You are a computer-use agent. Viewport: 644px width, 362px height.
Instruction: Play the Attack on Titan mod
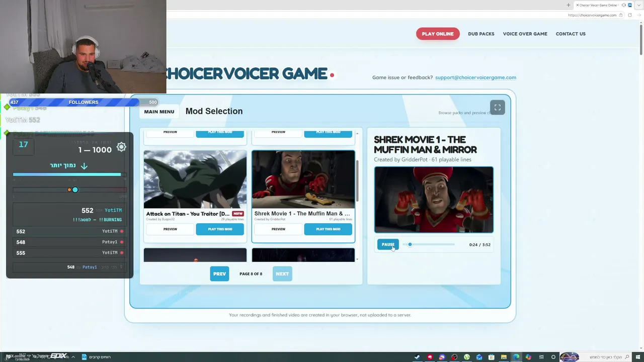click(x=220, y=229)
